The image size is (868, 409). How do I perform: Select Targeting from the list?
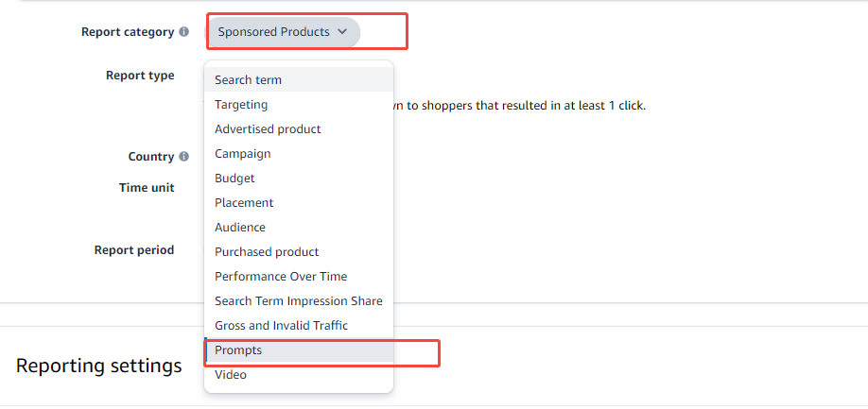(241, 105)
